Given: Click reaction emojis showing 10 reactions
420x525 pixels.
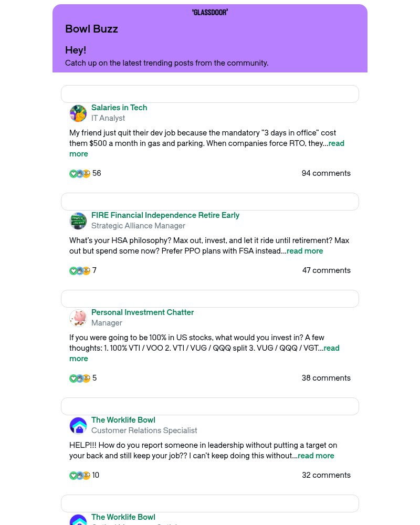Looking at the screenshot, I should click(80, 476).
